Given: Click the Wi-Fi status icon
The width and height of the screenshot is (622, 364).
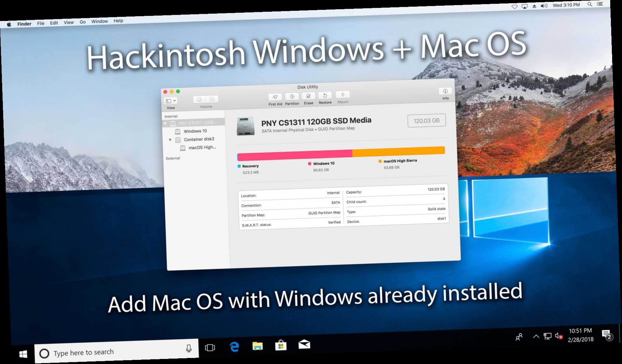Looking at the screenshot, I should pos(514,7).
